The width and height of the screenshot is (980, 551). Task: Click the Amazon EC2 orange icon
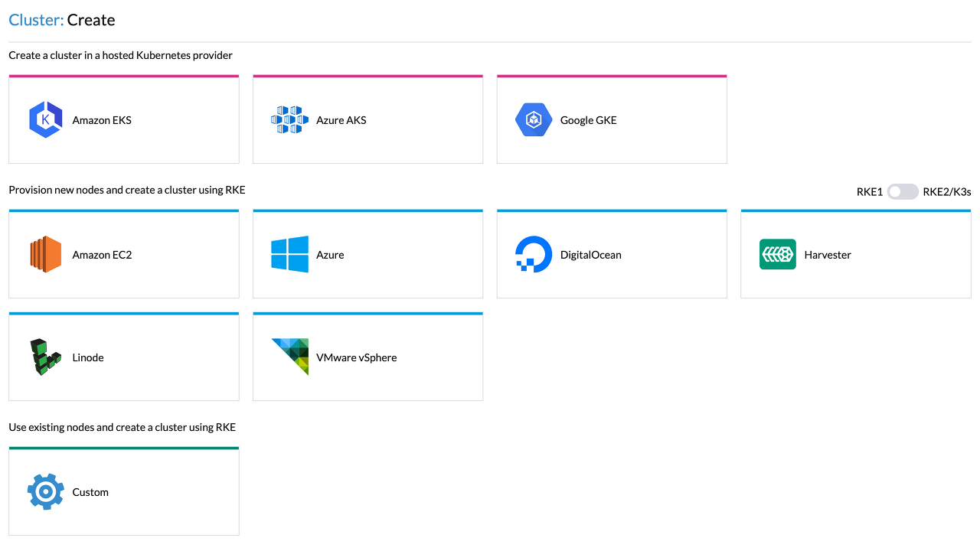[46, 255]
